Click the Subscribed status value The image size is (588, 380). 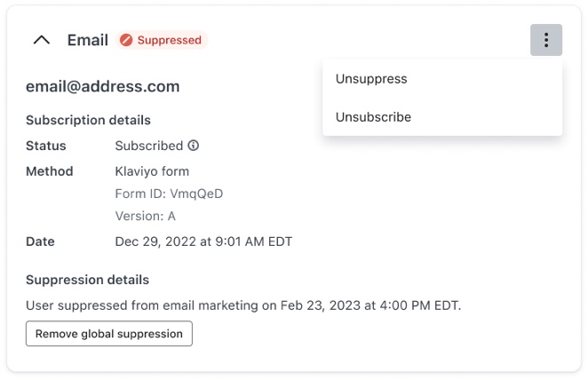pyautogui.click(x=148, y=146)
